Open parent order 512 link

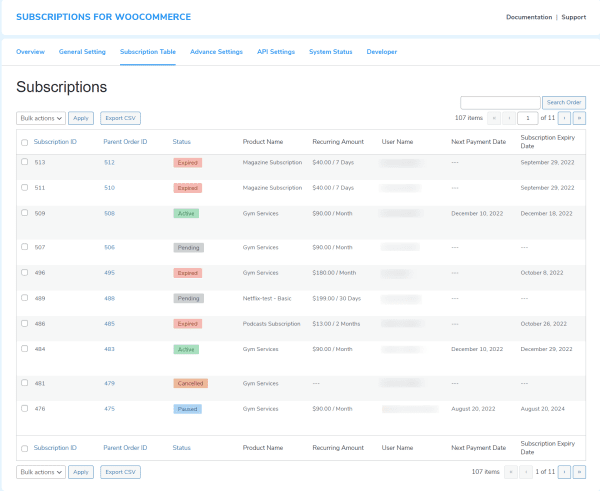coord(109,161)
